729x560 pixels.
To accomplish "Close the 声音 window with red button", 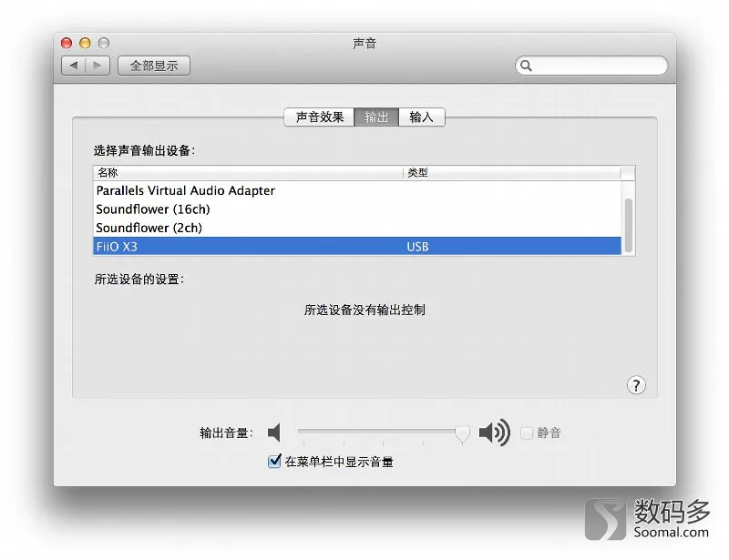I will (x=67, y=43).
